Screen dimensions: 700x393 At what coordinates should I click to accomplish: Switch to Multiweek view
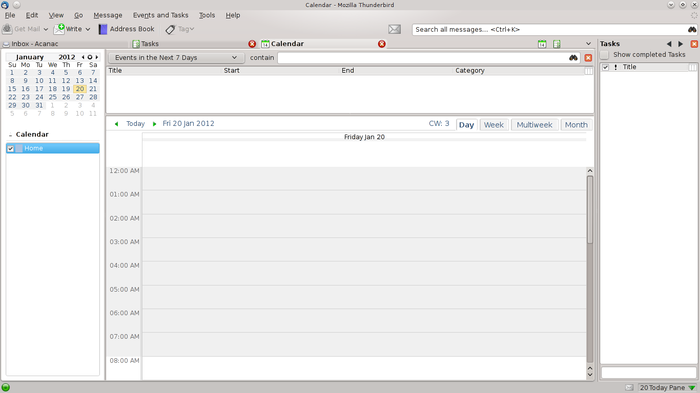tap(534, 125)
